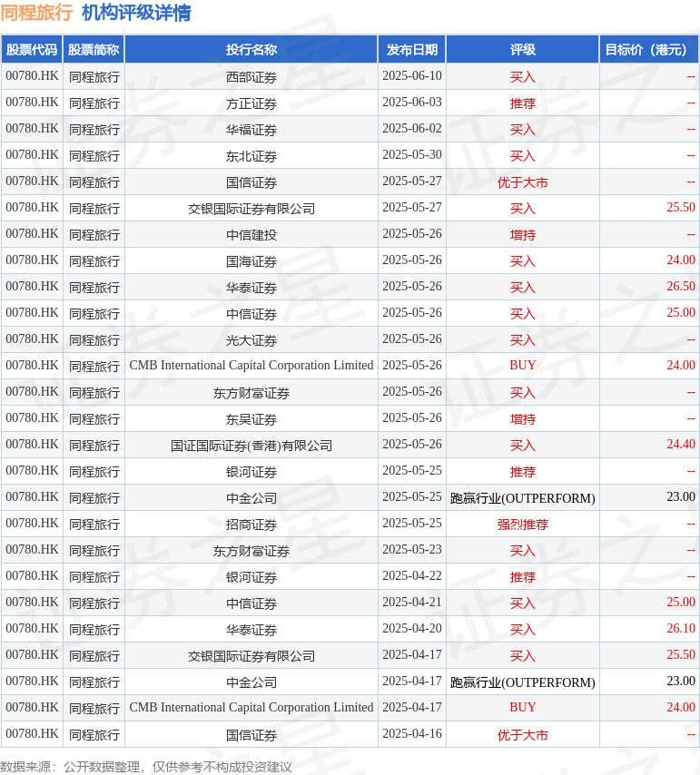This screenshot has height=775, width=700.
Task: Click target price 25.50 in 2025-05-27 row
Action: 681,207
